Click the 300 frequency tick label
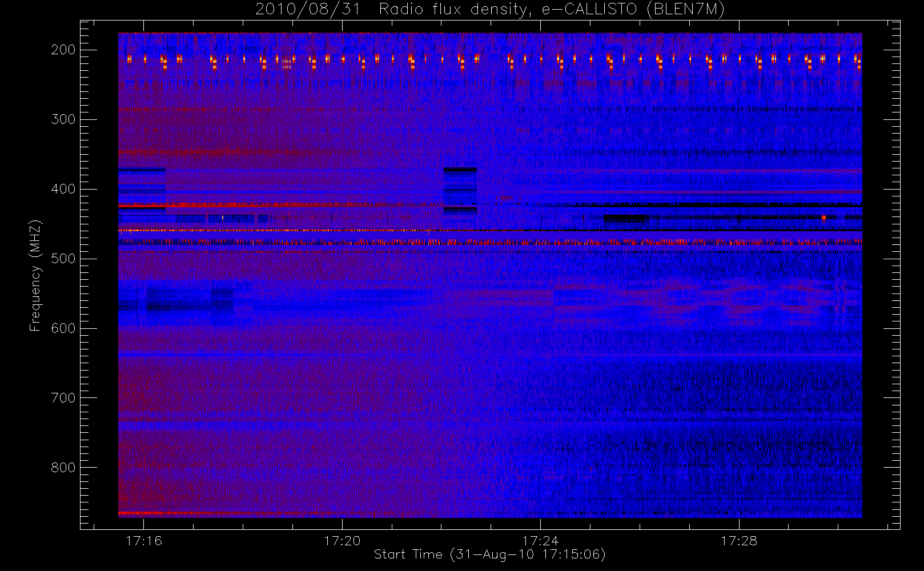The image size is (924, 571). (63, 119)
